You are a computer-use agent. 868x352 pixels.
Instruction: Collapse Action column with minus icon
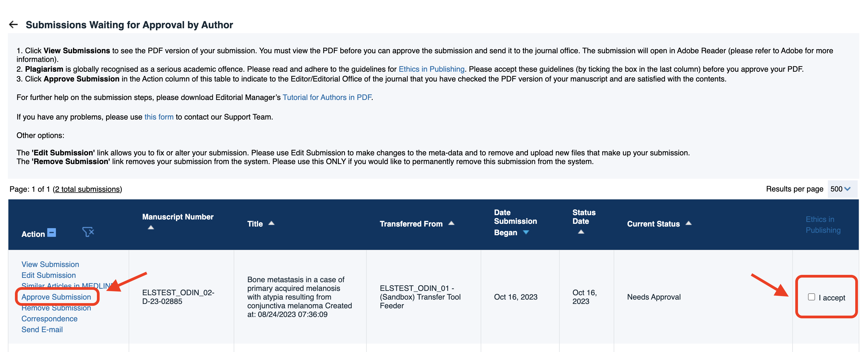[52, 233]
